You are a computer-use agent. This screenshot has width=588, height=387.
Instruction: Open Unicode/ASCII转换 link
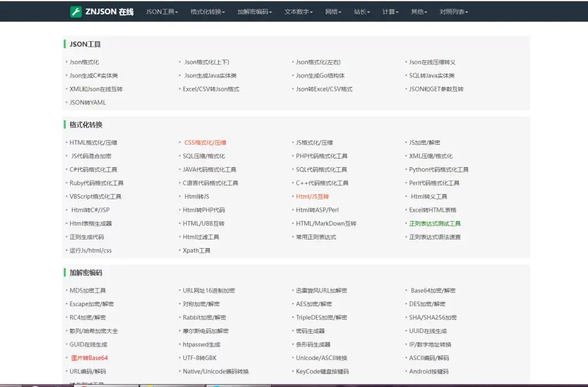(x=322, y=358)
